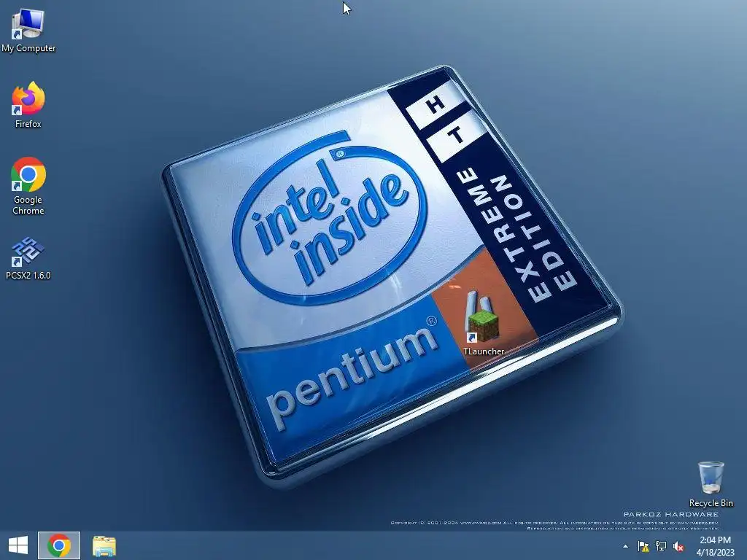Click the network tray icon

[661, 546]
